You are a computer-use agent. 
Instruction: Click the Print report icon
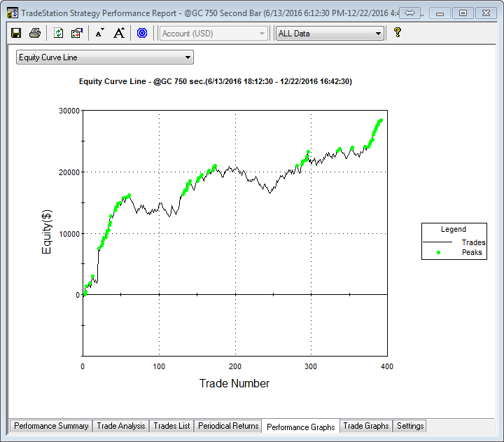click(x=34, y=33)
